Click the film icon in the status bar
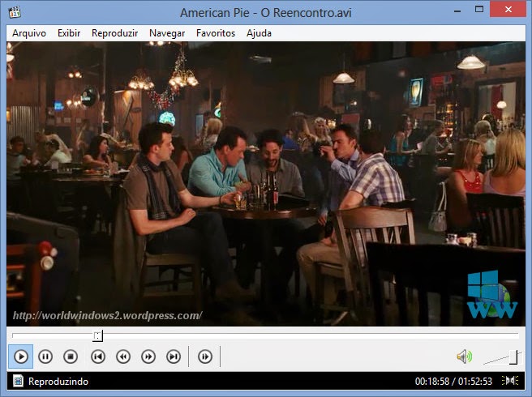 pos(18,381)
